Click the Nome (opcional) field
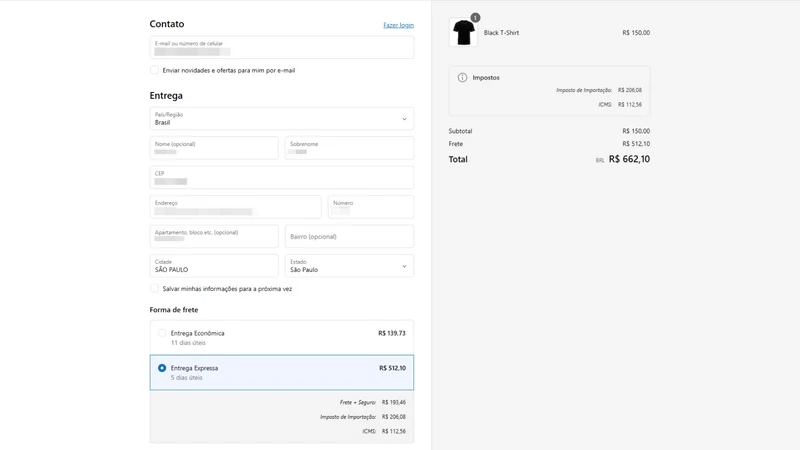The height and width of the screenshot is (450, 800). pos(214,148)
